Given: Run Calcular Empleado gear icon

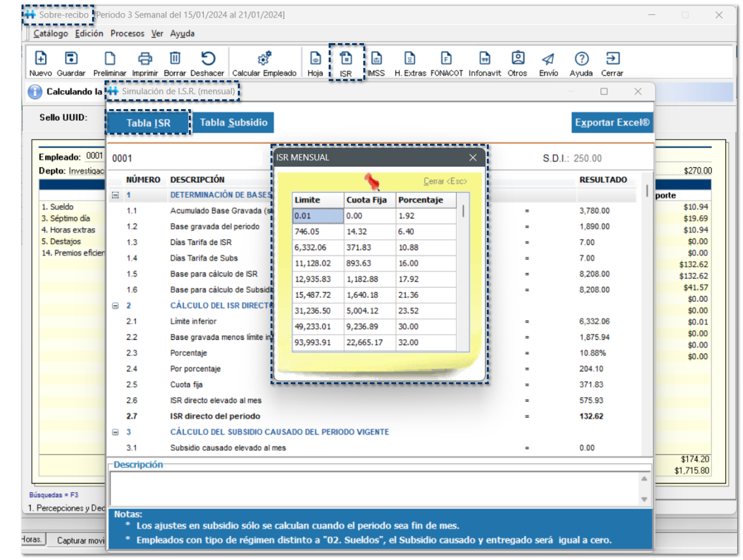Looking at the screenshot, I should coord(264,59).
